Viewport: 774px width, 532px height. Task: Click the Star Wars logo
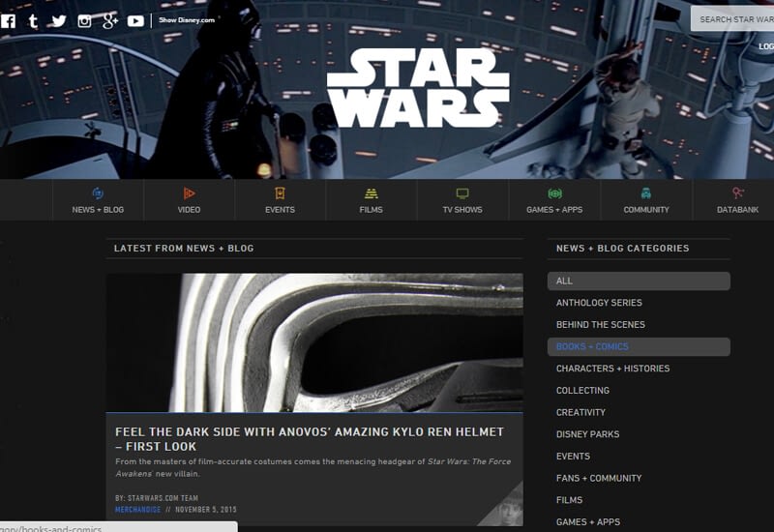click(418, 88)
